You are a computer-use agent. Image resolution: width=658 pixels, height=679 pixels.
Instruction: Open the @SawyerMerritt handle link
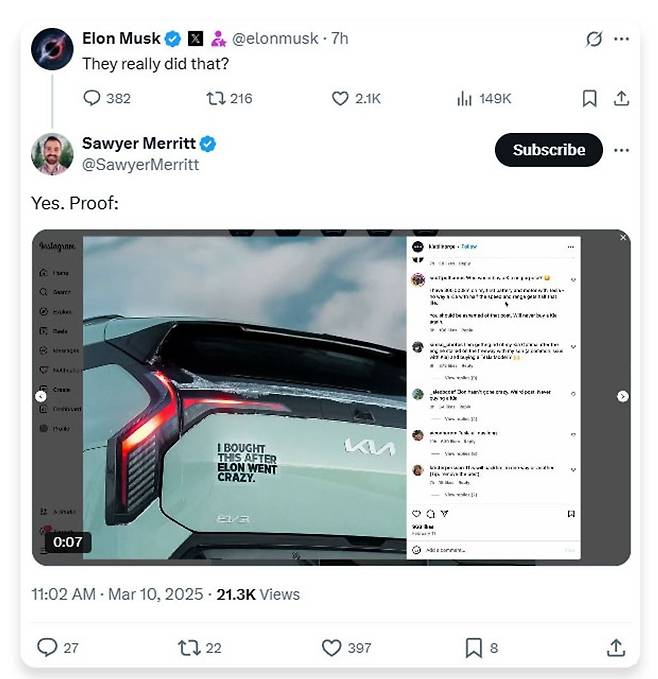click(x=140, y=164)
